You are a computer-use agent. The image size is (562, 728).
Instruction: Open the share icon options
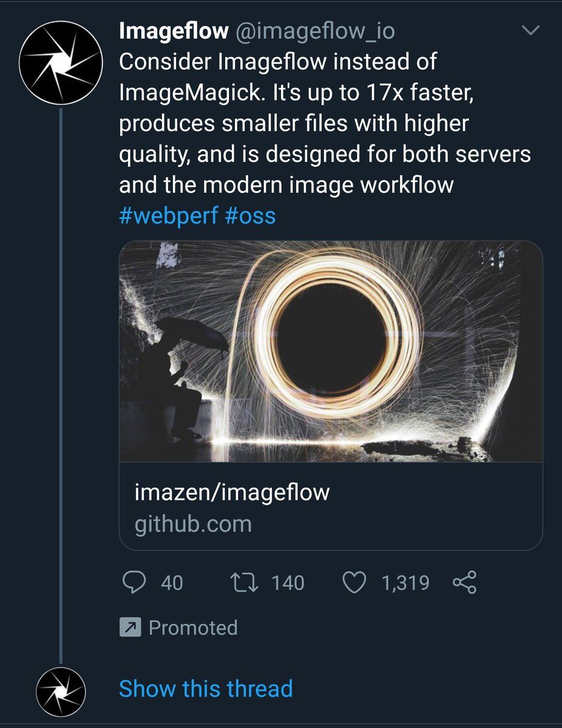464,583
